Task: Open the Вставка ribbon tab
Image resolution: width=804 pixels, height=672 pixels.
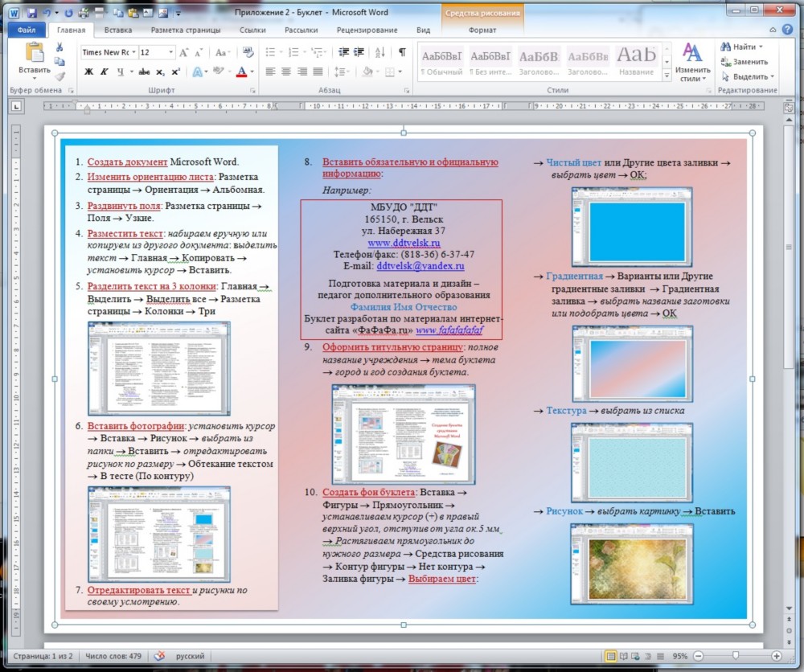Action: coord(117,30)
